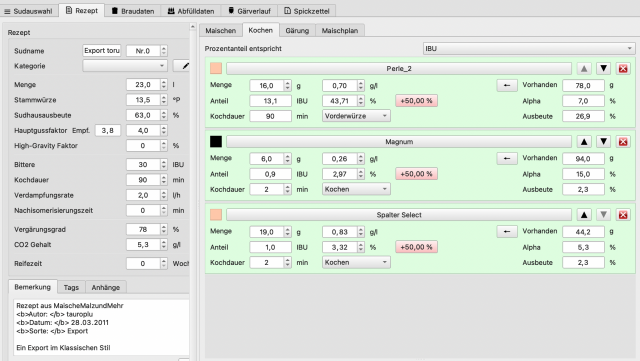The height and width of the screenshot is (361, 640).
Task: Adjust the Verdampfungsrate stepper
Action: pos(164,195)
